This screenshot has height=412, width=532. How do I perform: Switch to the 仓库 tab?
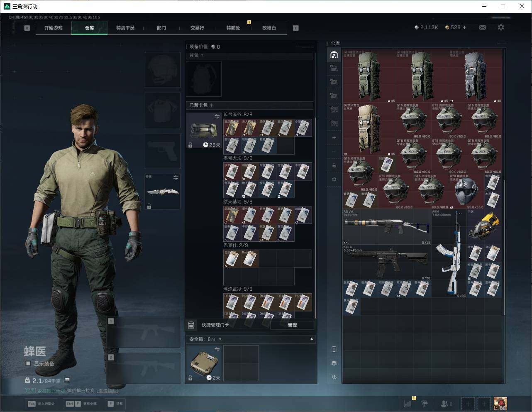point(89,28)
